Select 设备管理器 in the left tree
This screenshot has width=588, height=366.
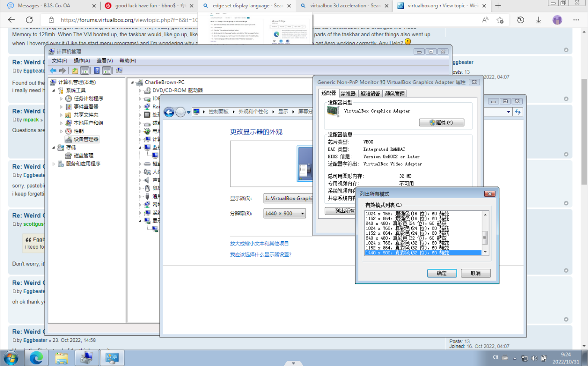[82, 139]
